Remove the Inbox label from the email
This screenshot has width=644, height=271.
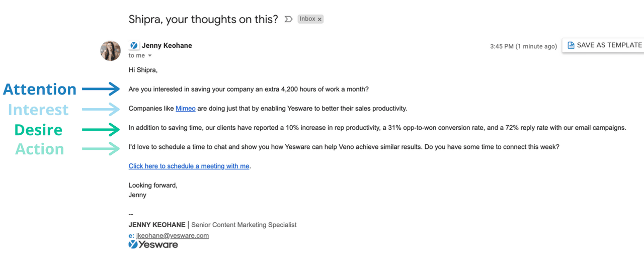coord(319,20)
